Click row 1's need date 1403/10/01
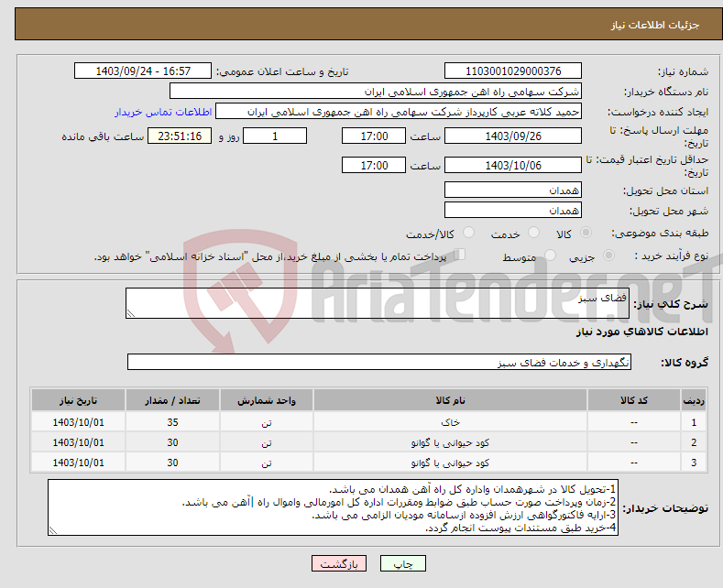The height and width of the screenshot is (588, 723). coord(79,422)
